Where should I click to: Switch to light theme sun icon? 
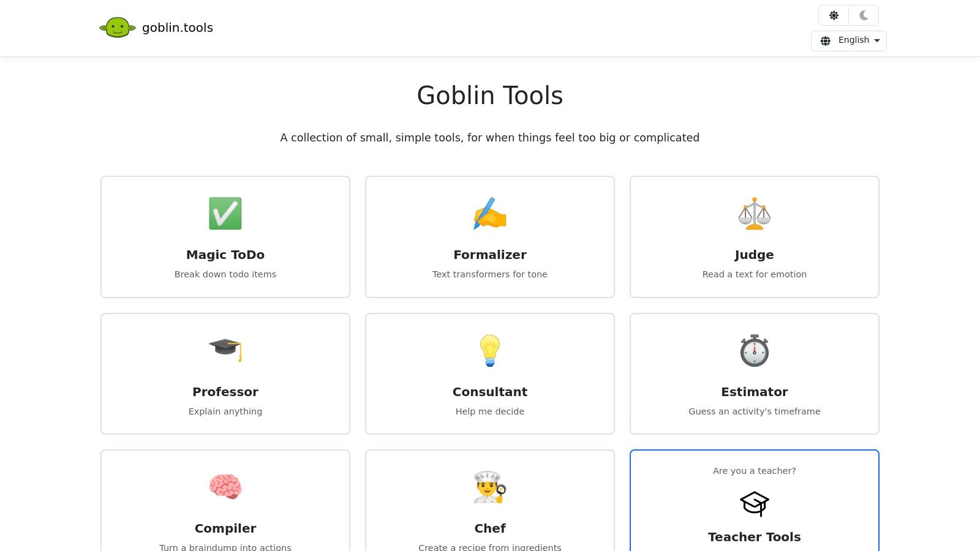(x=834, y=15)
